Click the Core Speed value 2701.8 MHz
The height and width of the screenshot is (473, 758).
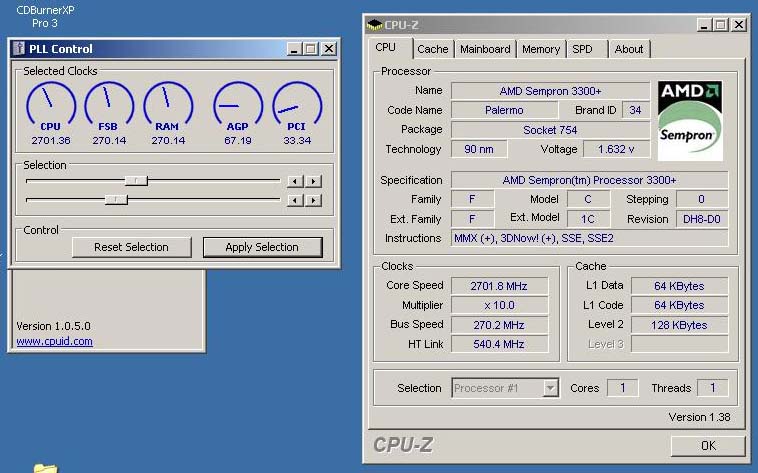click(x=499, y=286)
